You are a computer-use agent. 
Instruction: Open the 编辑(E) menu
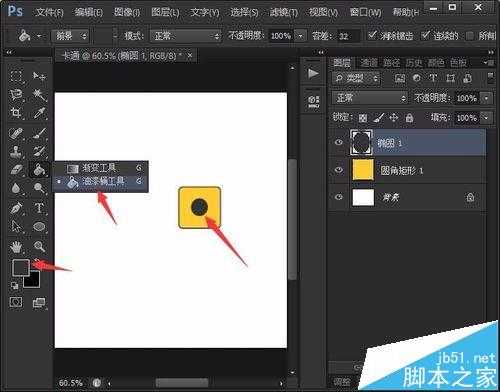pyautogui.click(x=89, y=13)
